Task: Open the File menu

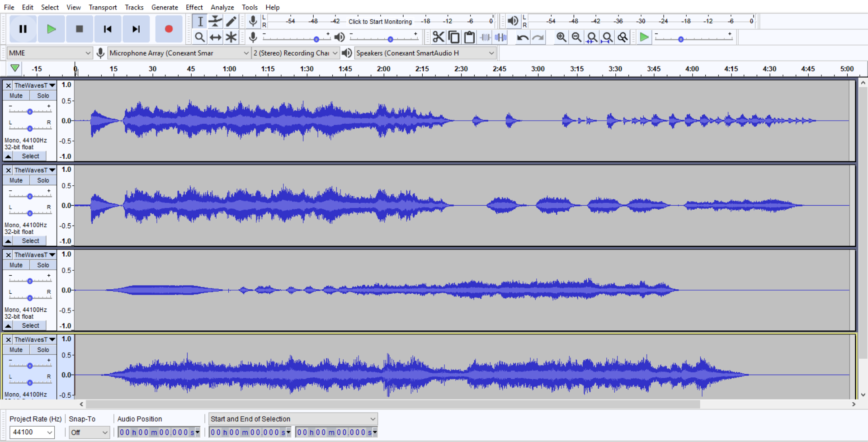Action: tap(9, 7)
